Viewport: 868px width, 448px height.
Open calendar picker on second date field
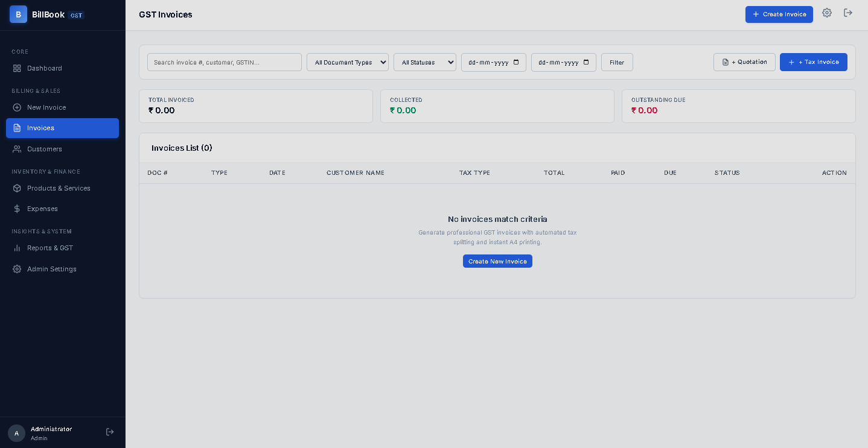pyautogui.click(x=586, y=62)
